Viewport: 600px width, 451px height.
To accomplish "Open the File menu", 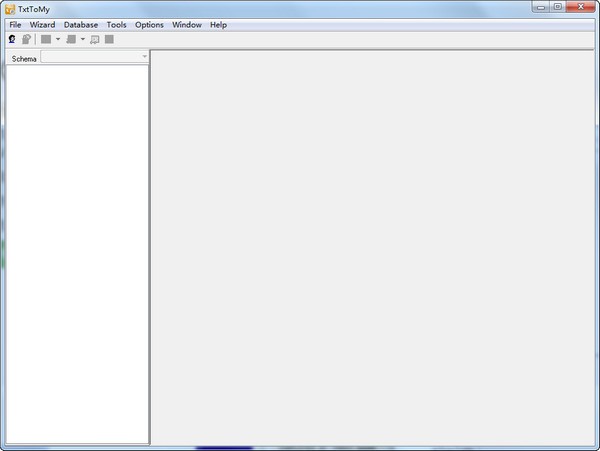I will (15, 24).
